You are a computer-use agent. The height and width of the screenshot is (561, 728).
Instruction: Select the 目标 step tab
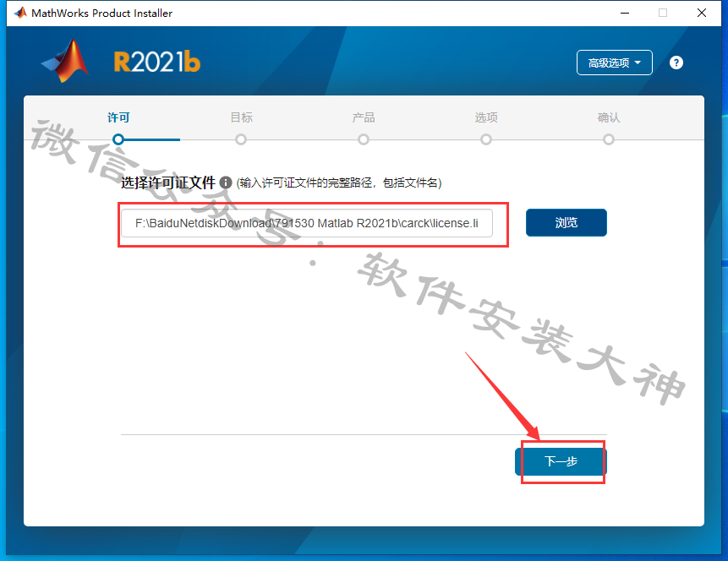pos(242,117)
